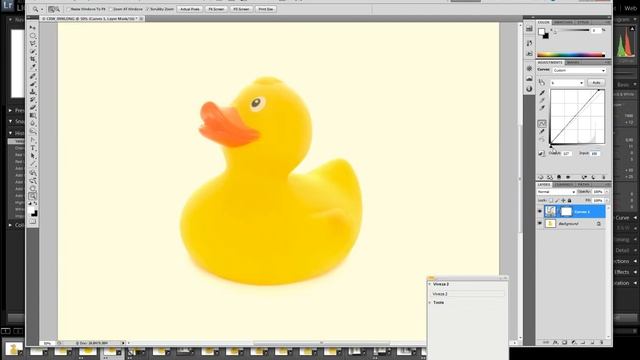The image size is (640, 360).
Task: Open the Zoom tool preset picker arrow
Action: [42, 9]
